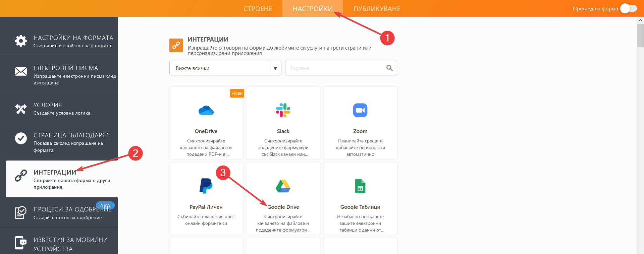Click the PayPal logo icon
The image size is (644, 254).
tap(206, 186)
